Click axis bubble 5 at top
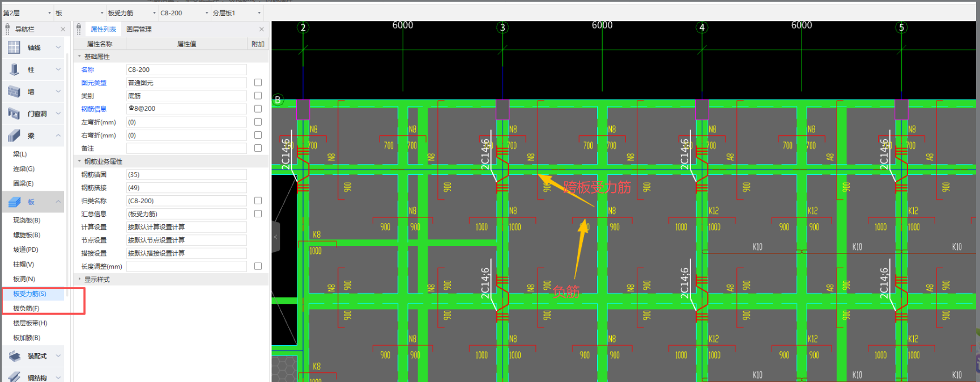The width and height of the screenshot is (980, 382). coord(901,27)
